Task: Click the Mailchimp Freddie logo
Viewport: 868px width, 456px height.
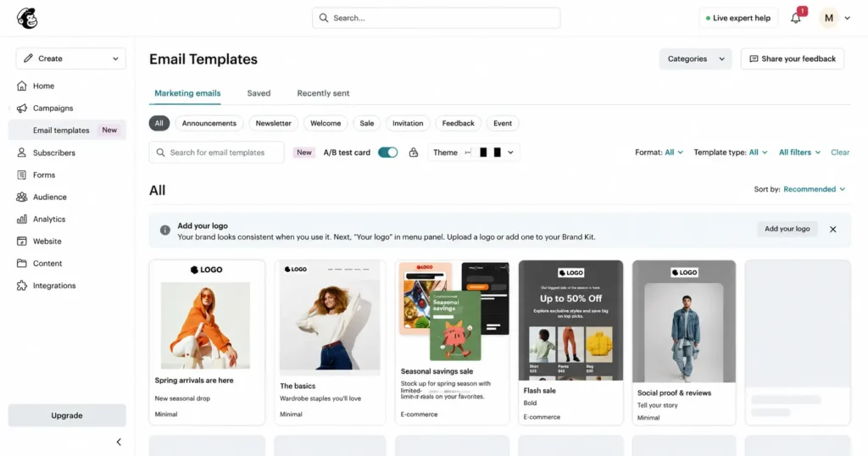Action: [26, 19]
